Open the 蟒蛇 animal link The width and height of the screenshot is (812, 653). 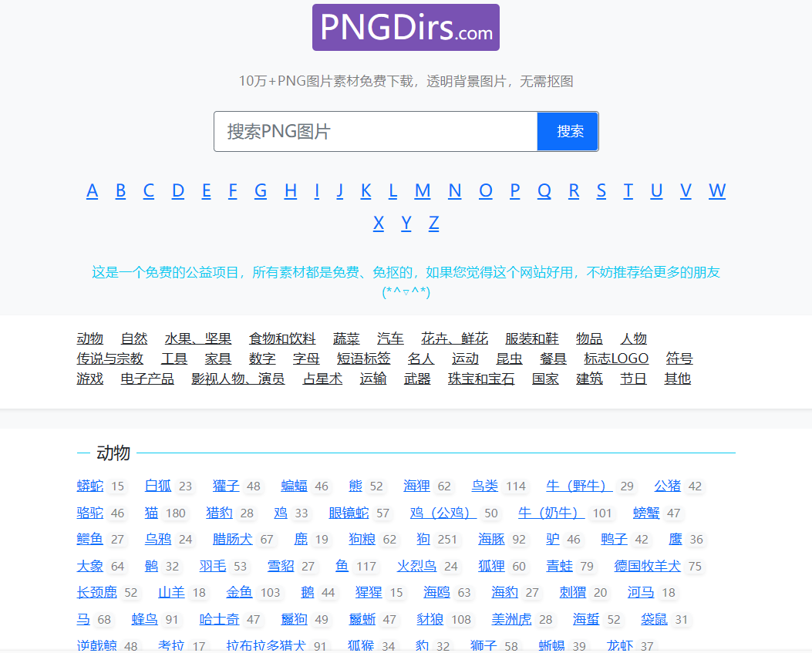click(90, 486)
